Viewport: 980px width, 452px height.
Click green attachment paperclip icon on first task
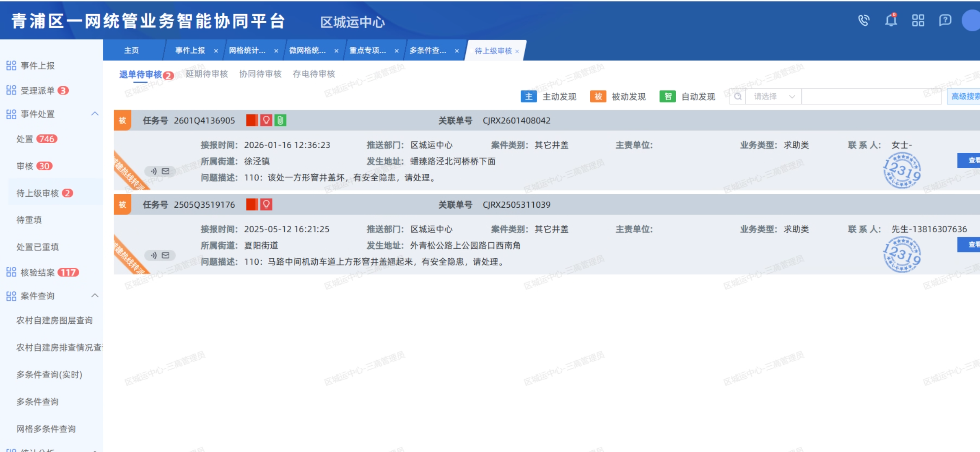[280, 120]
